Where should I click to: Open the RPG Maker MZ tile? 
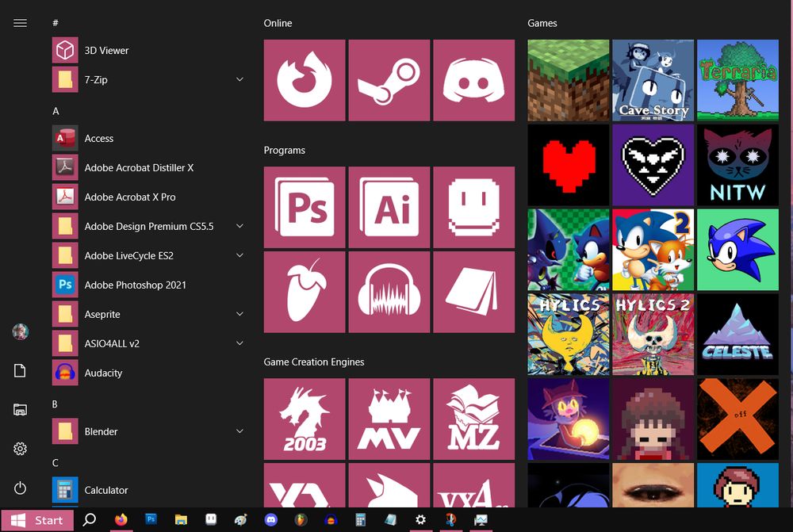pos(474,419)
